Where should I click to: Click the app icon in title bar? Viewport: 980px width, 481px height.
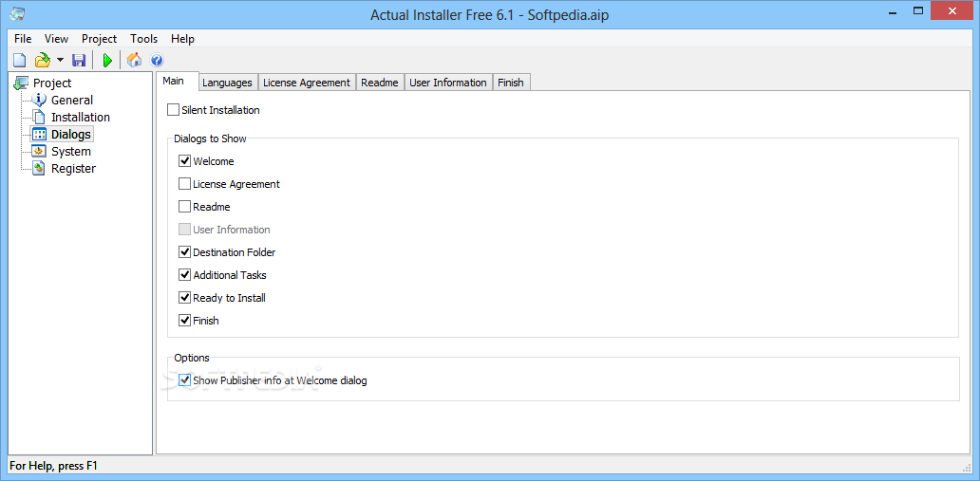coord(17,13)
